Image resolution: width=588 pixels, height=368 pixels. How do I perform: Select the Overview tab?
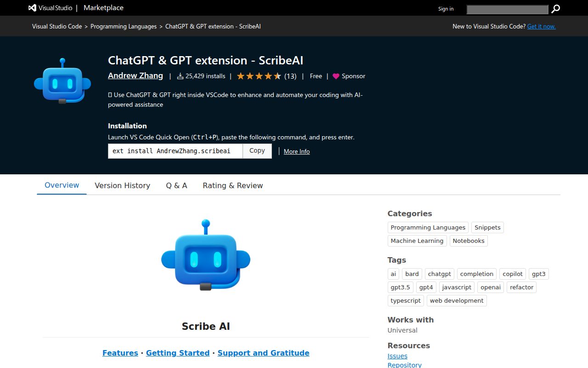tap(62, 185)
